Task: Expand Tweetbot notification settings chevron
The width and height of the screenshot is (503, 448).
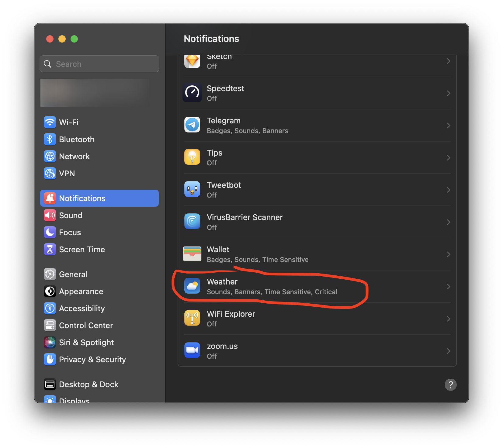Action: click(x=449, y=190)
